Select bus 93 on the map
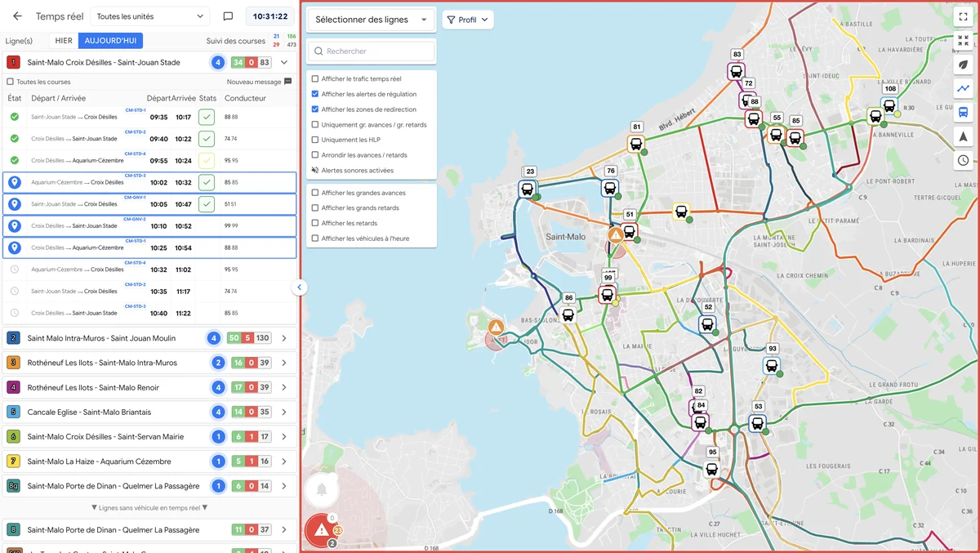 pos(772,366)
